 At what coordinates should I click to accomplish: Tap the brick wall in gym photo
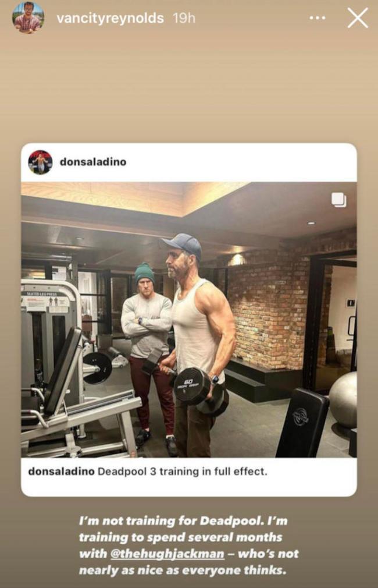(270, 307)
